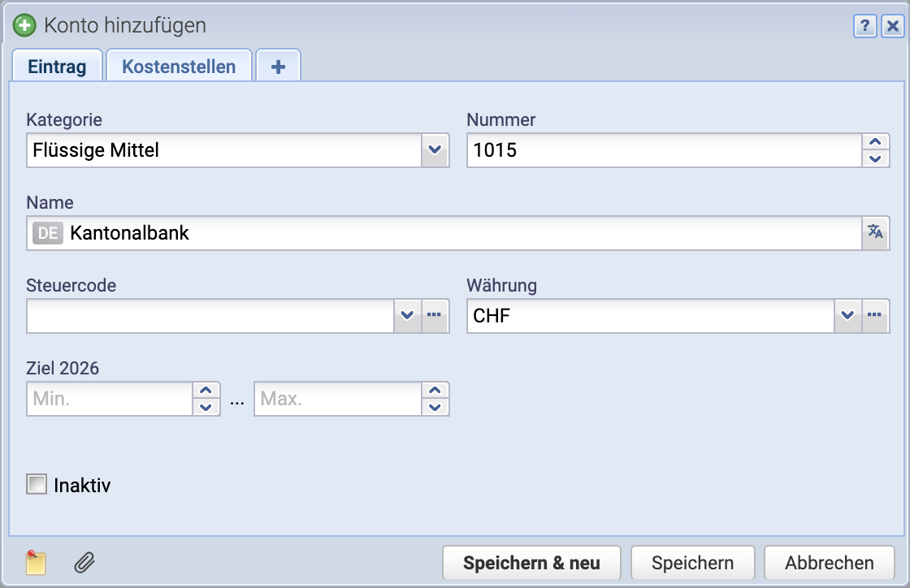
Task: Expand the Steuercode dropdown list
Action: coord(407,316)
